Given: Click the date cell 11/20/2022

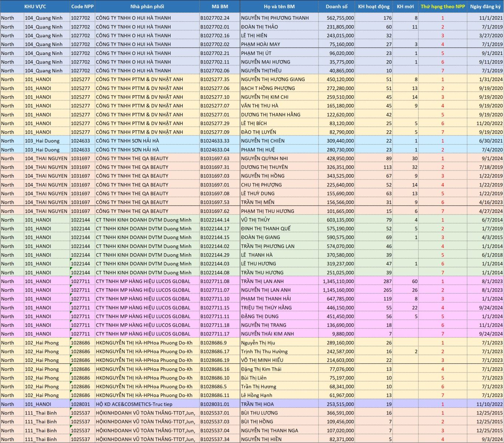Looking at the screenshot, I should (x=486, y=123).
